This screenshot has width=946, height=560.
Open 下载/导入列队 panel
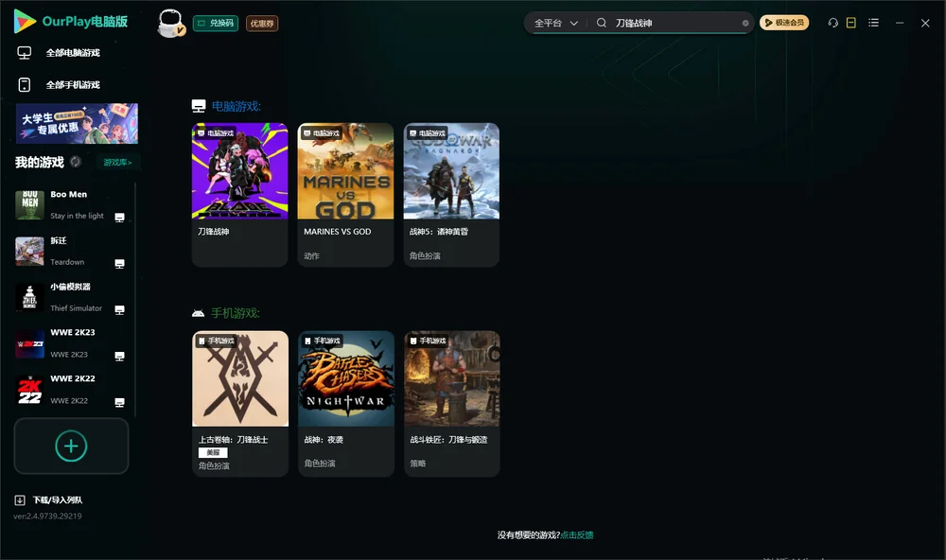(48, 500)
